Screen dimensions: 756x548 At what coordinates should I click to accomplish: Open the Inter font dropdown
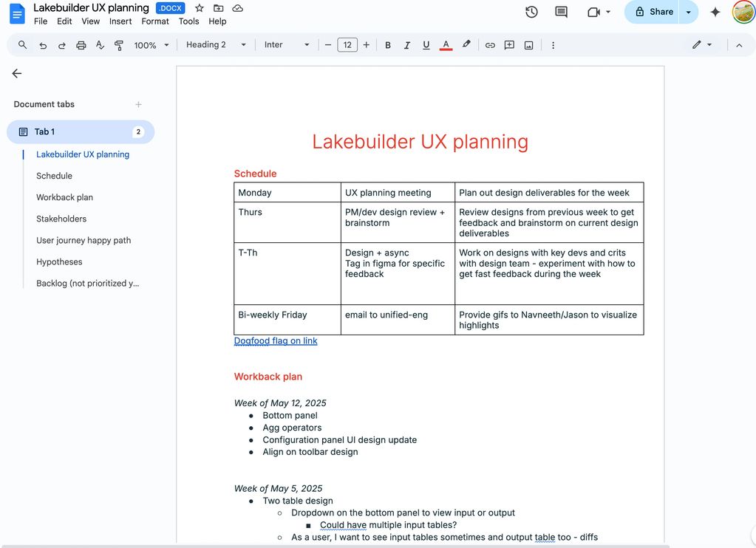[x=287, y=45]
